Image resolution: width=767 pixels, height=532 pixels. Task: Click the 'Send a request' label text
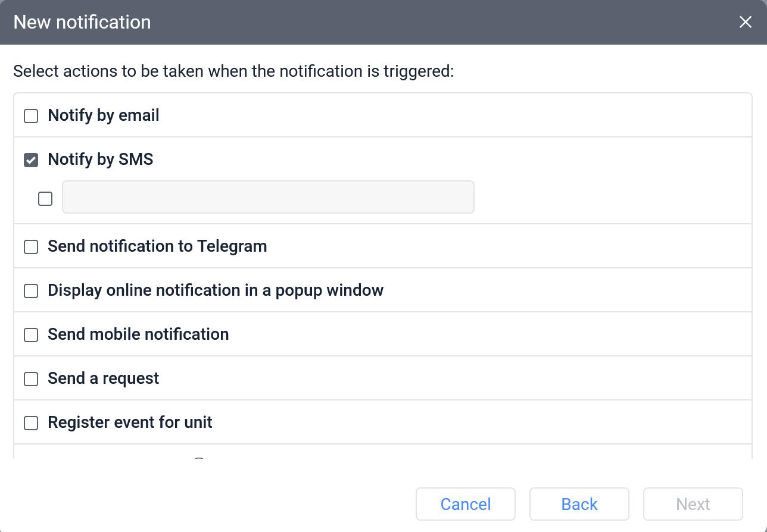tap(104, 378)
